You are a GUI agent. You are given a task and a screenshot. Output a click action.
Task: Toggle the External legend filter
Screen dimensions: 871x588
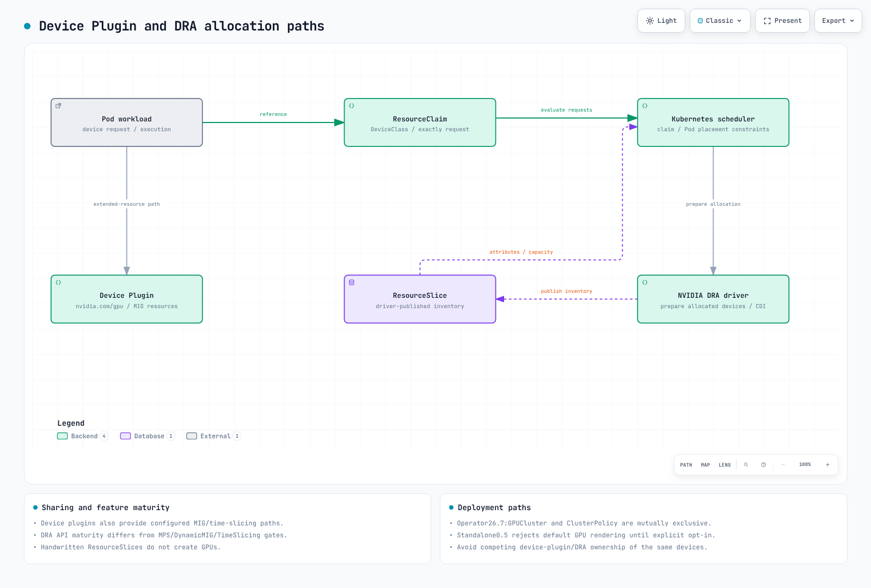coord(213,436)
